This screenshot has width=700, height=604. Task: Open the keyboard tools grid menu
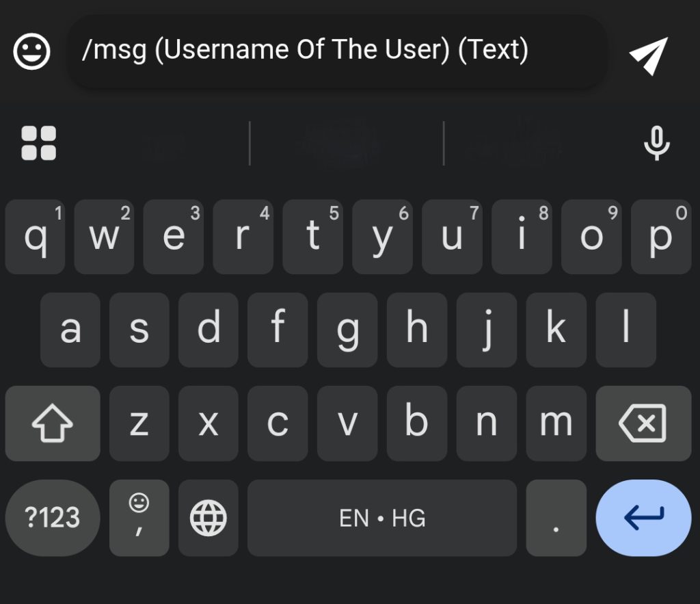point(39,143)
